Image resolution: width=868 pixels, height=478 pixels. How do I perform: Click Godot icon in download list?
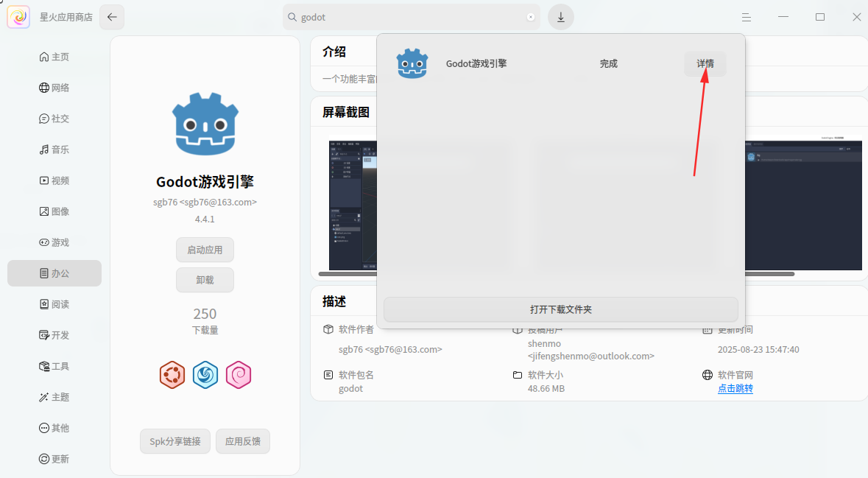click(x=412, y=63)
